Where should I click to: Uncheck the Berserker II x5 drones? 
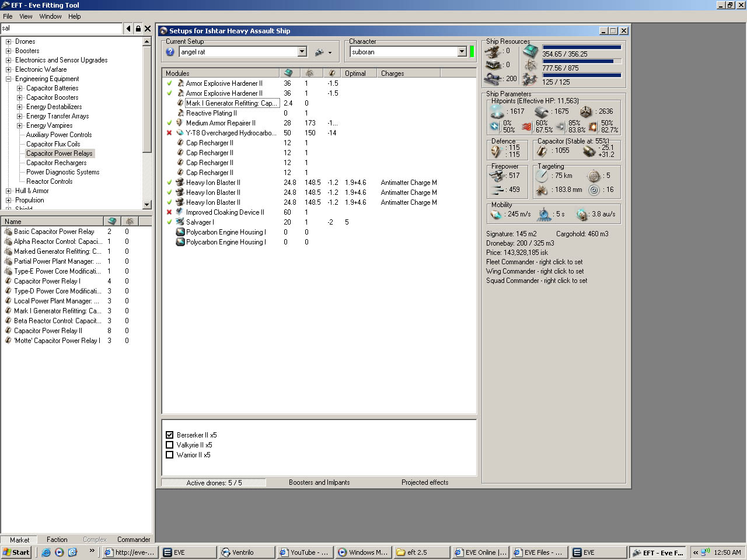pyautogui.click(x=170, y=435)
